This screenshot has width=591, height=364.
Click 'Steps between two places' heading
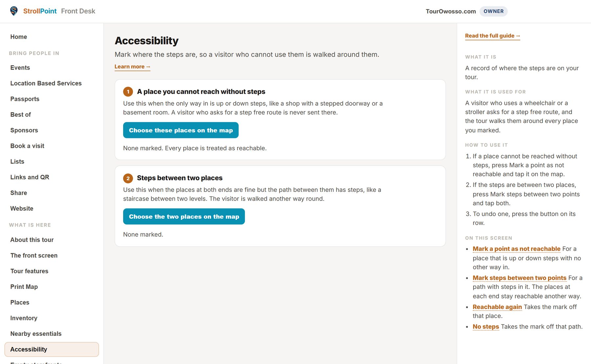pos(180,178)
